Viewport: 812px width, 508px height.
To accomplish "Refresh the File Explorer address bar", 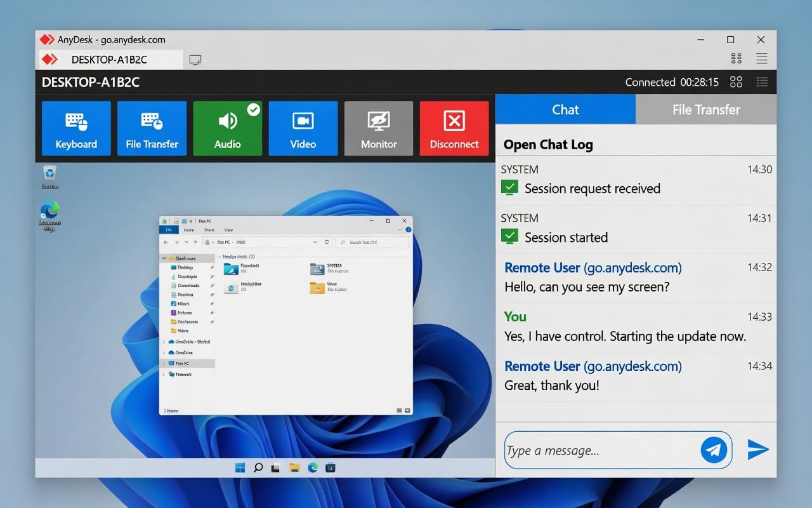I will pos(327,242).
